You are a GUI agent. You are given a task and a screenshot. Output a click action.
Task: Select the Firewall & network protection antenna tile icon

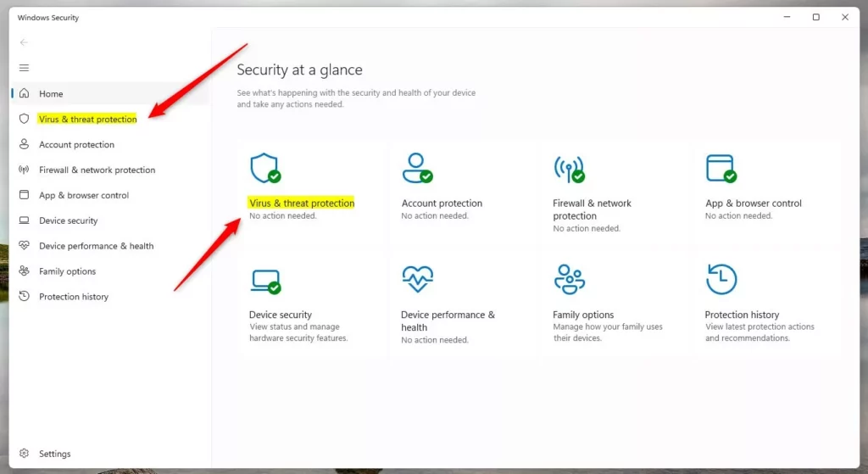[x=569, y=169]
